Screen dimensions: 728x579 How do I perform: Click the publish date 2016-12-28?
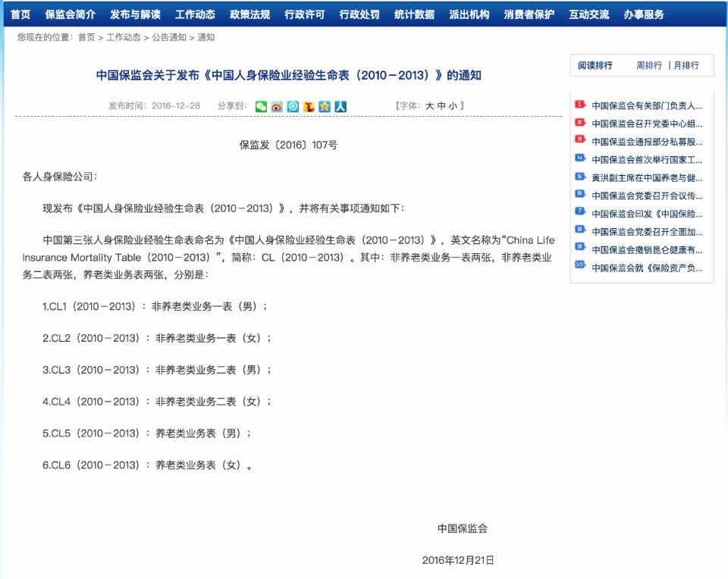click(x=175, y=106)
